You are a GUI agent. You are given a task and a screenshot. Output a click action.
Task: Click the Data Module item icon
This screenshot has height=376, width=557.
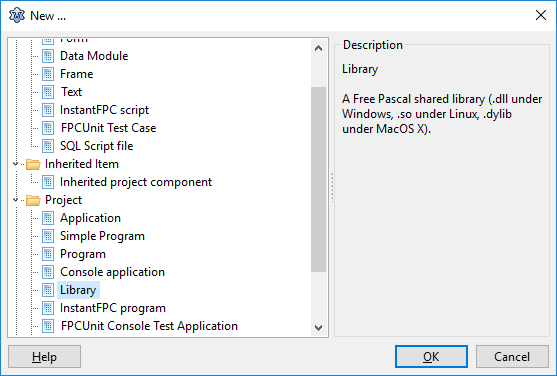coord(48,56)
